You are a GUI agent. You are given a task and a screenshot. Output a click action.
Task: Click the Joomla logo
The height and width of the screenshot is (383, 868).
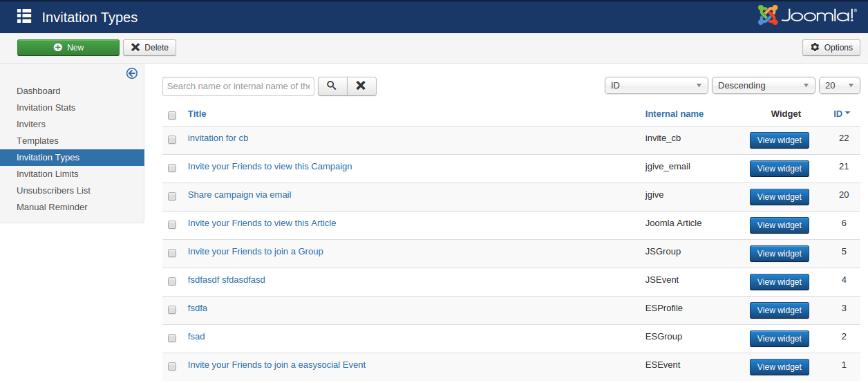click(x=806, y=15)
